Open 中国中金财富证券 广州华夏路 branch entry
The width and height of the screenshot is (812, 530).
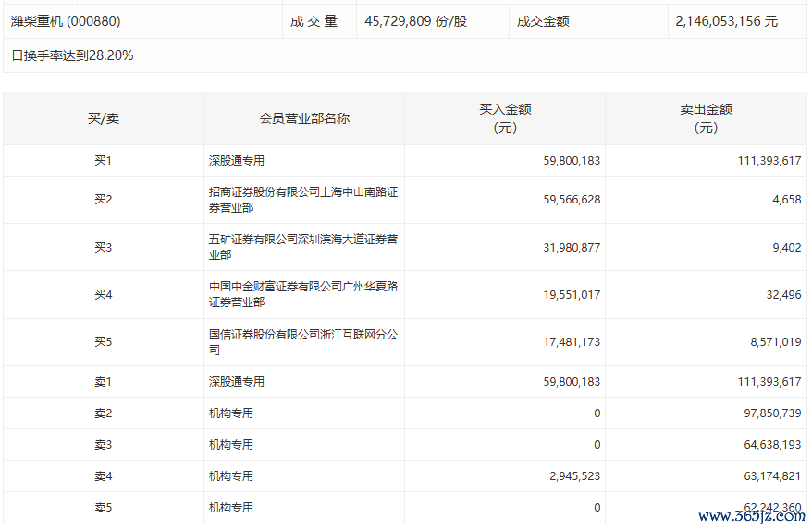click(x=303, y=294)
